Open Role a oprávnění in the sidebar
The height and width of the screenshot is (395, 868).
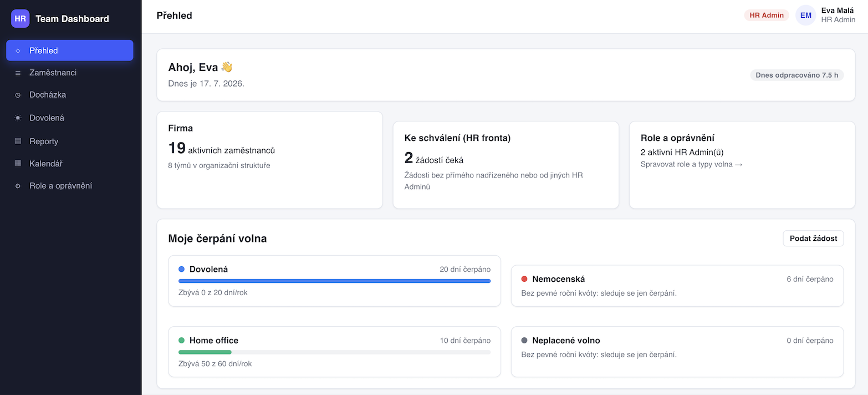coord(70,186)
